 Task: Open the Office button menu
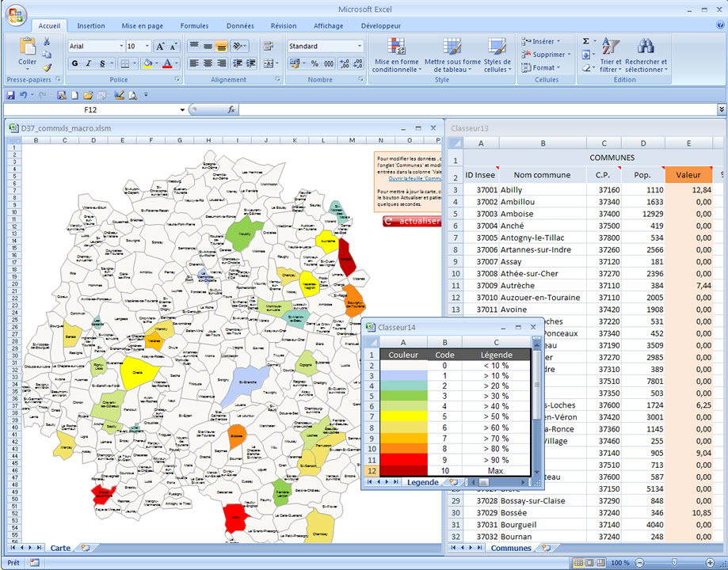coord(16,15)
